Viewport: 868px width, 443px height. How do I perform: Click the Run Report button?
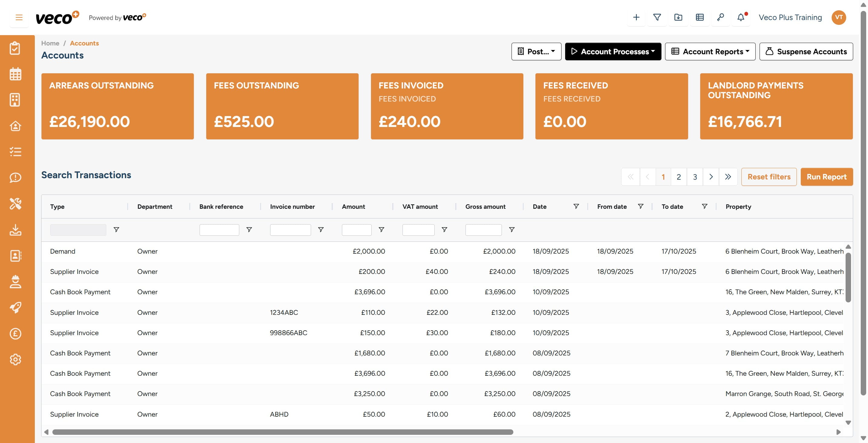[826, 177]
